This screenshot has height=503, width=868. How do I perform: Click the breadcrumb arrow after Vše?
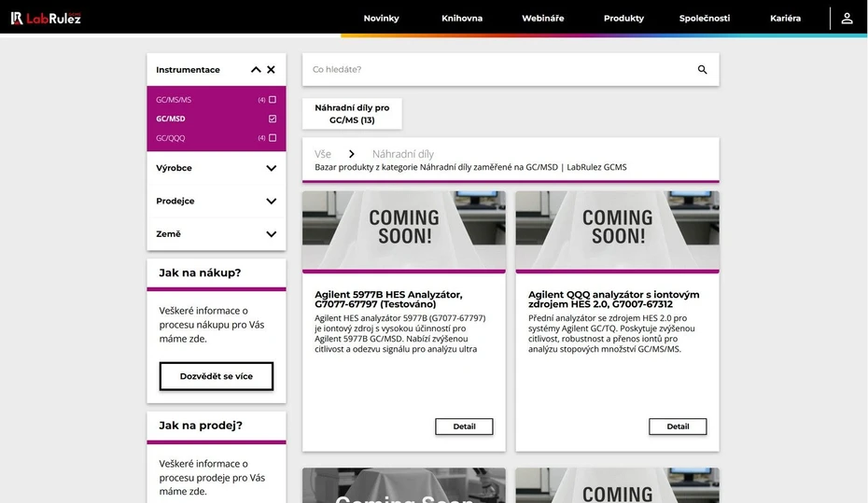352,154
